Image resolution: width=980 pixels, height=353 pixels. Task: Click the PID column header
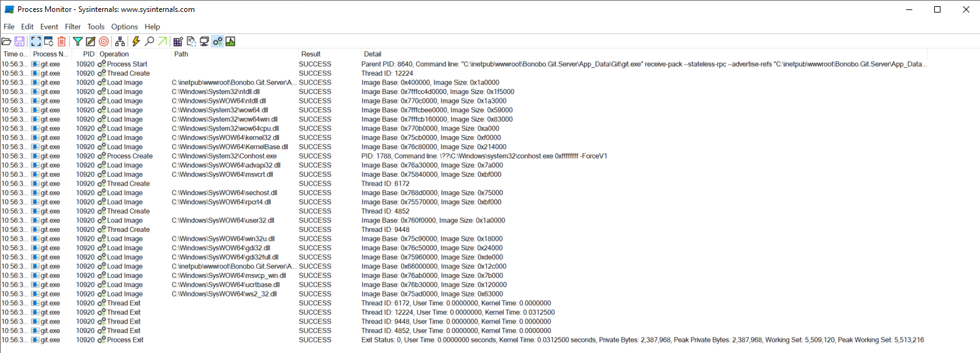[x=85, y=54]
